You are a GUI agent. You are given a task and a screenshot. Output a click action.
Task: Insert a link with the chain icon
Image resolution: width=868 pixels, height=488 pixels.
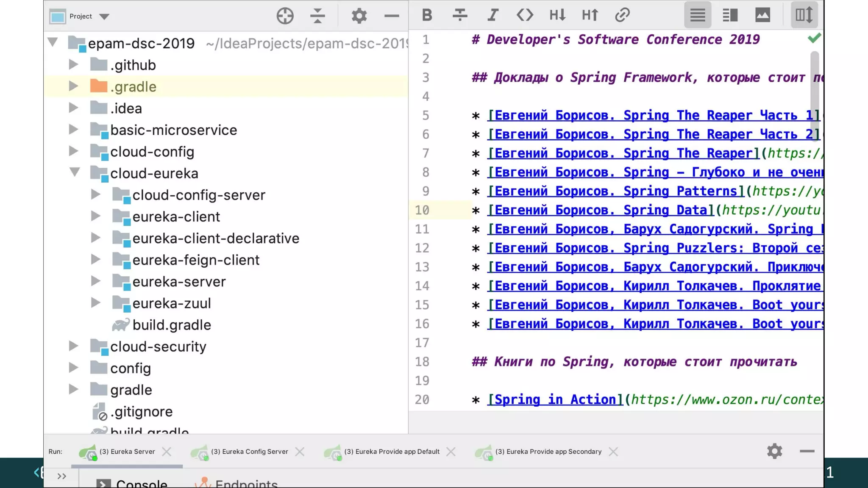[x=622, y=16]
